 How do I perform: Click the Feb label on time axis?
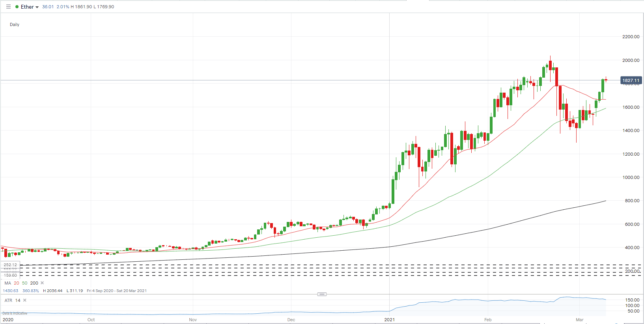point(488,320)
